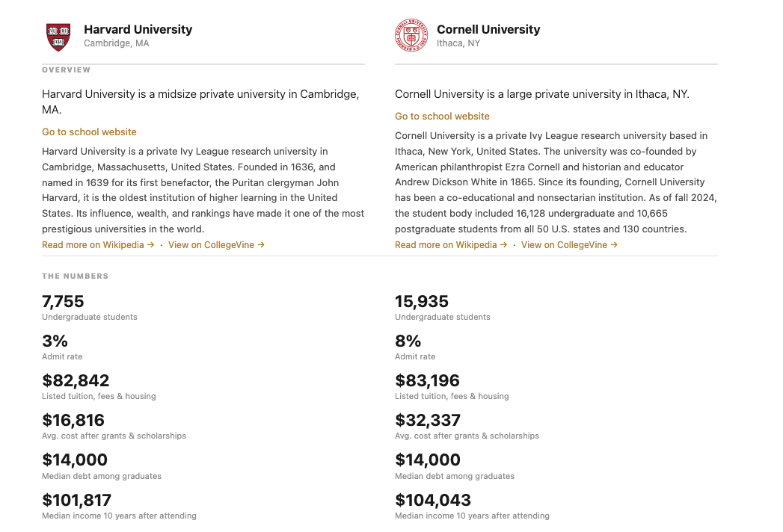
Task: Click the arrow icon beside Cornell's Wikipedia link
Action: [x=504, y=244]
